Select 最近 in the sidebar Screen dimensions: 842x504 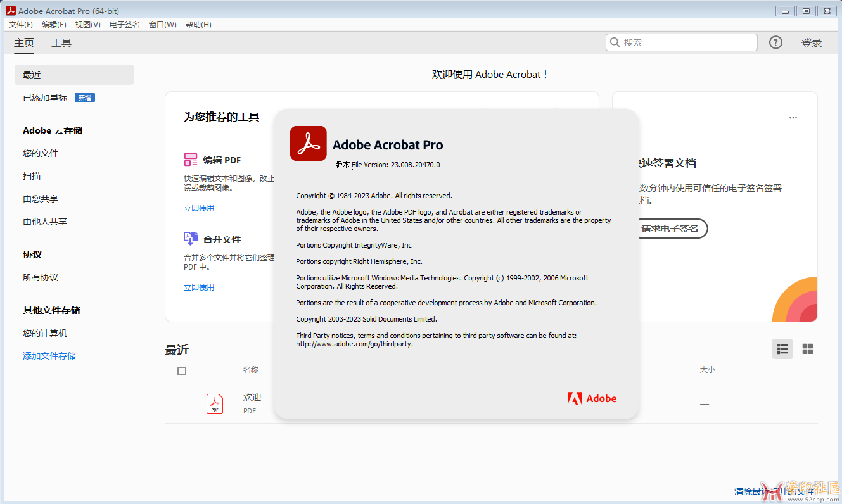(74, 75)
